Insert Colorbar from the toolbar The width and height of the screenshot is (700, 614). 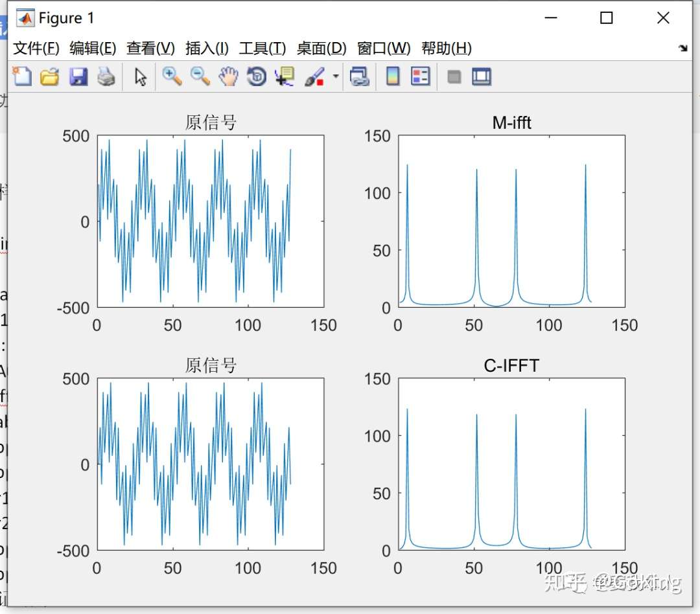tap(392, 76)
